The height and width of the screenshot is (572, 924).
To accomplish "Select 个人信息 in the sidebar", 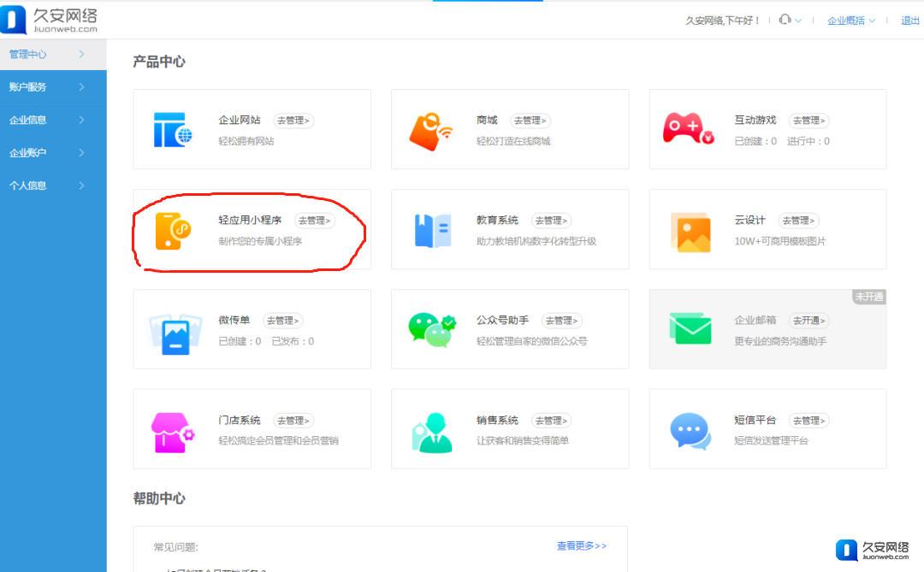I will 53,186.
